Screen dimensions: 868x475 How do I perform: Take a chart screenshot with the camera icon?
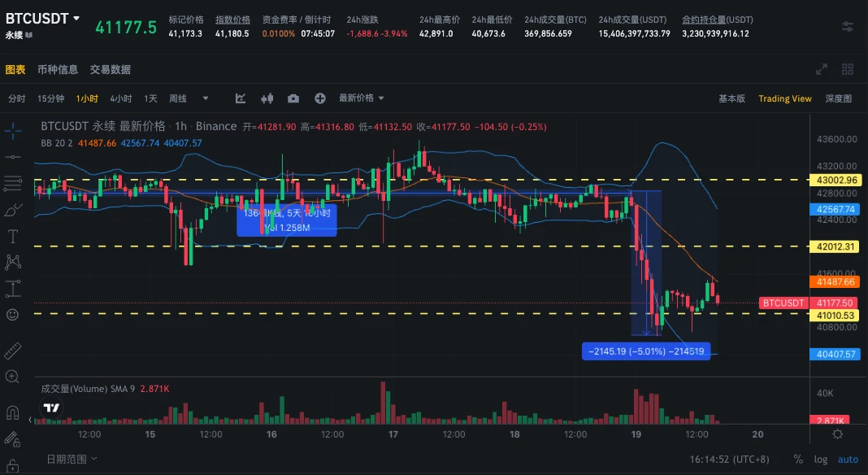(x=293, y=98)
